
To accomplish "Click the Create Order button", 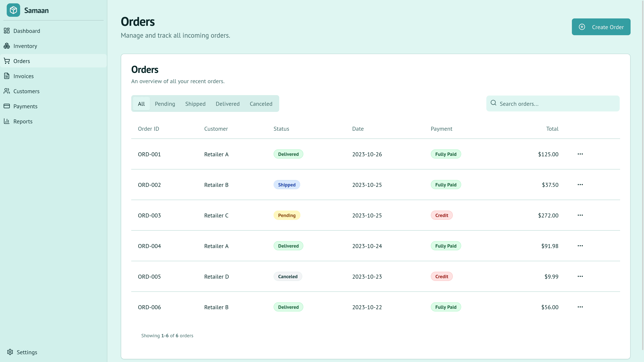I will click(x=601, y=27).
